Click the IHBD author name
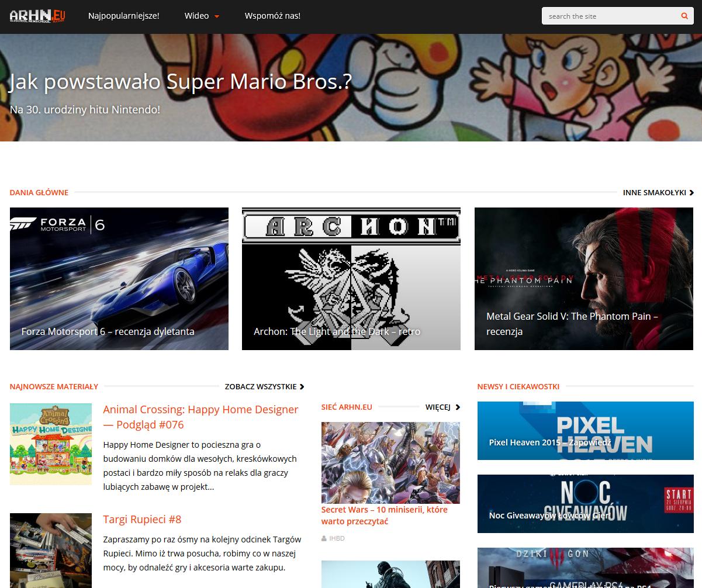This screenshot has width=702, height=588. tap(337, 538)
